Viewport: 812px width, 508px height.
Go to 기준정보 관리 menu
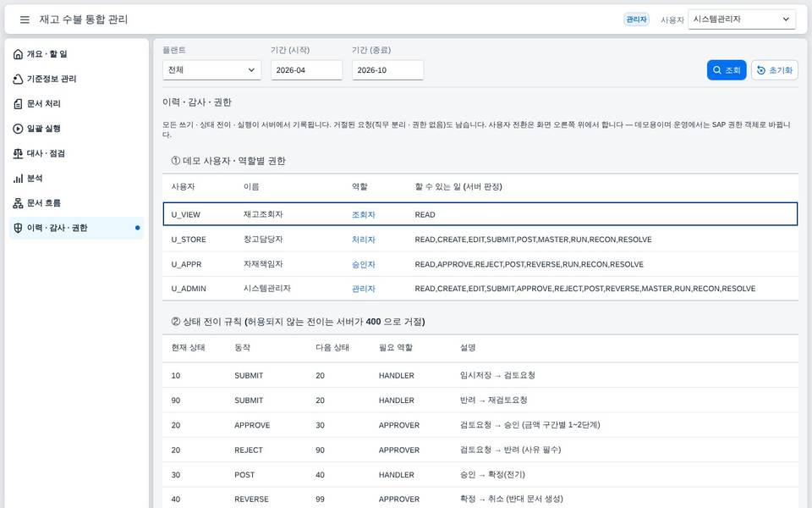click(x=76, y=79)
